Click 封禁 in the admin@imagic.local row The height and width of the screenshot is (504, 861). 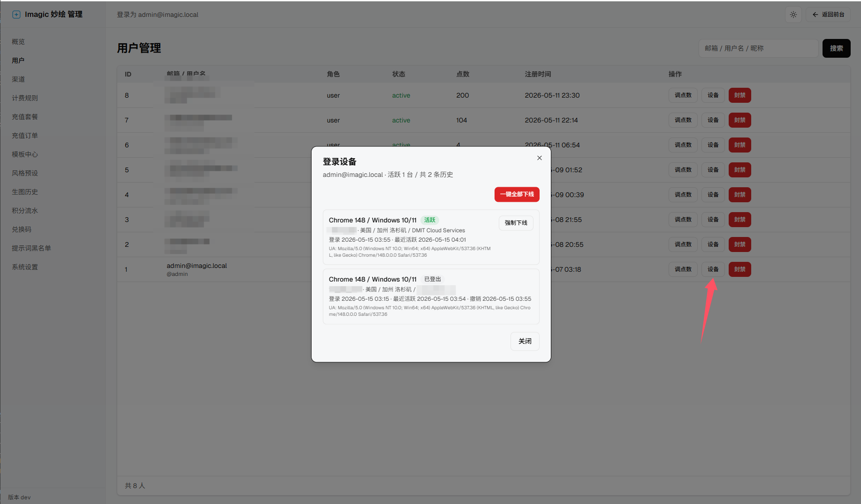tap(740, 269)
